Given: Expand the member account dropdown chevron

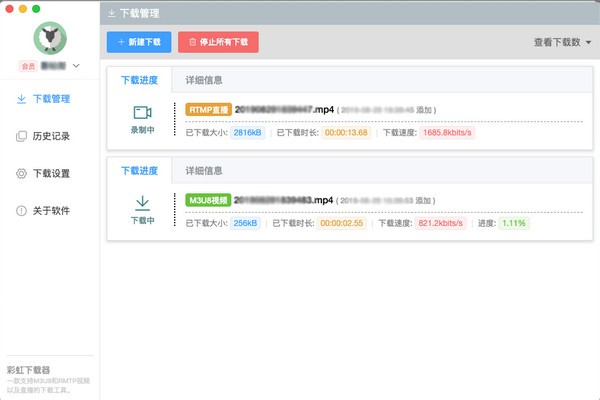Looking at the screenshot, I should pos(76,66).
